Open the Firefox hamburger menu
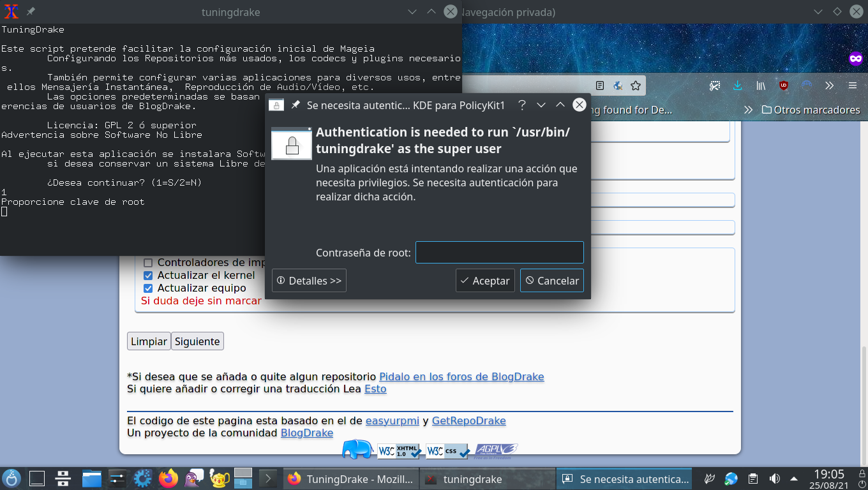868x490 pixels. pyautogui.click(x=853, y=85)
